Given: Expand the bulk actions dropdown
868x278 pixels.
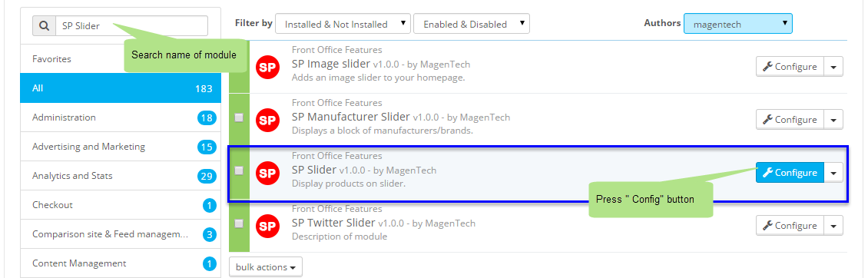Looking at the screenshot, I should point(265,267).
